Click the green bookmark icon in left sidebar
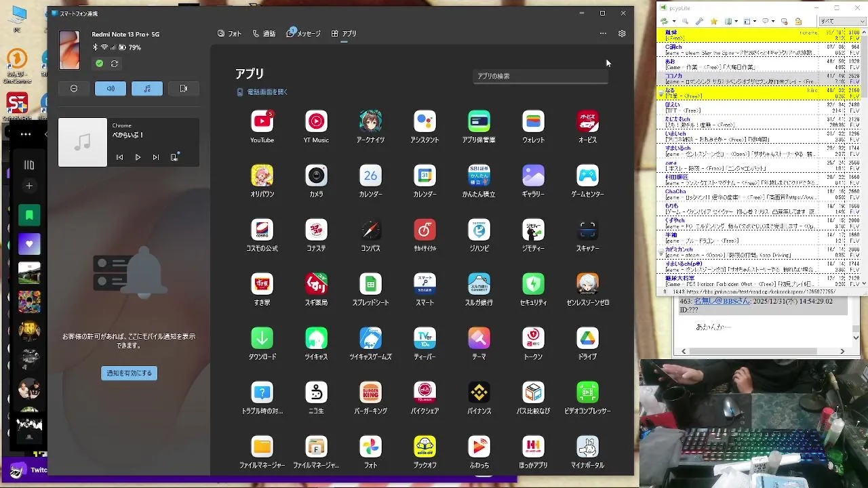 (29, 215)
